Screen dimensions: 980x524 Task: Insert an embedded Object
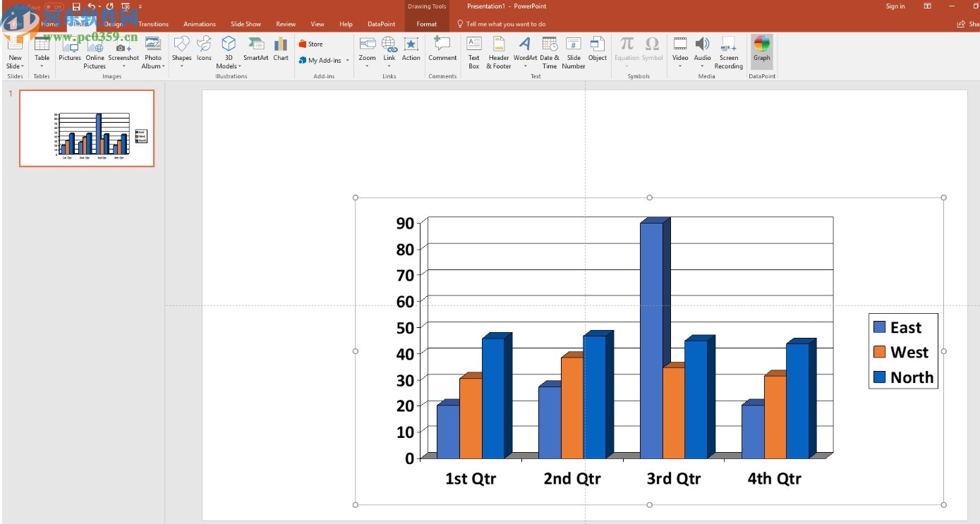598,49
